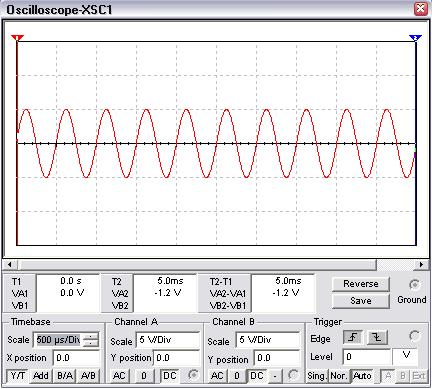Viewport: 432px width, 389px height.
Task: Click the Channel A Y position field
Action: click(x=176, y=358)
